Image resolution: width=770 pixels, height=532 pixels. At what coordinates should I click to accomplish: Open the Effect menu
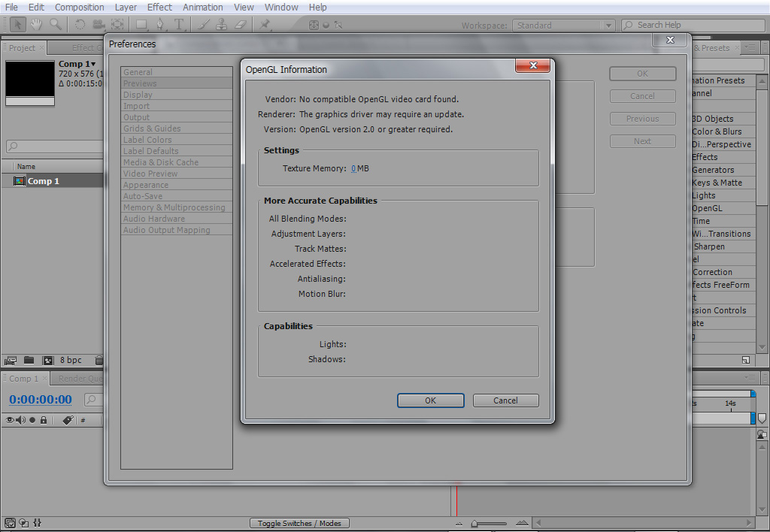[159, 8]
